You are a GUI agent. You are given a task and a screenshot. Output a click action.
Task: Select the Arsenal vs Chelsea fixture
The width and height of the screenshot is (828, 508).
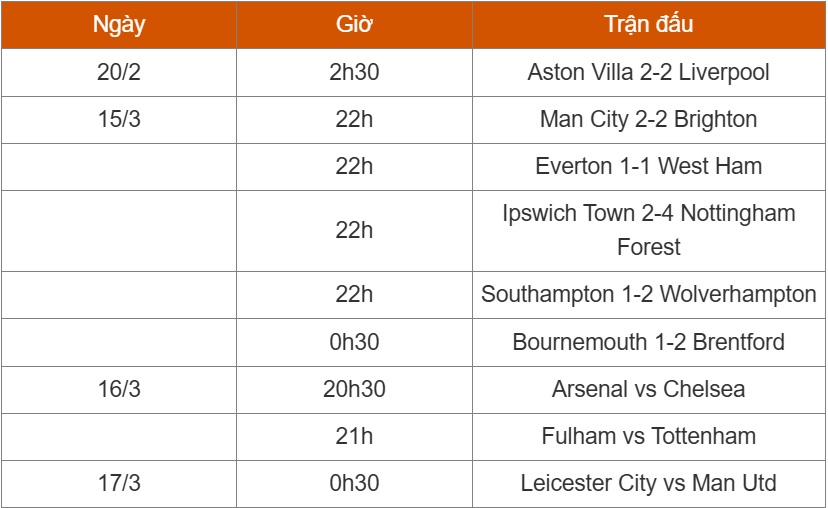[x=649, y=390]
